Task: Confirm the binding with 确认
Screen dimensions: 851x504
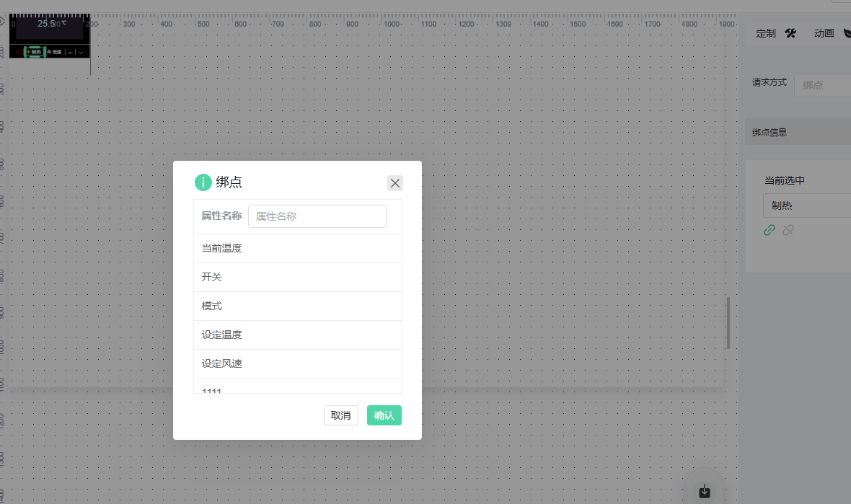Action: pyautogui.click(x=384, y=415)
